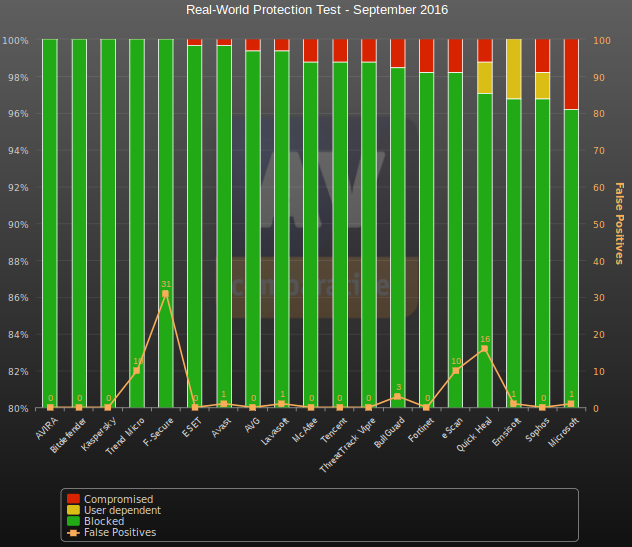Select the Lavasoft x-axis label
632x547 pixels.
click(275, 432)
